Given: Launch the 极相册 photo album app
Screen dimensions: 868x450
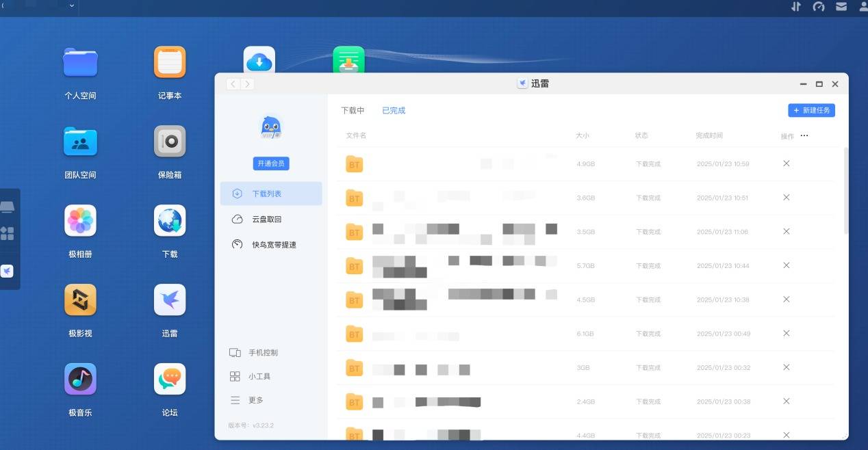Looking at the screenshot, I should (80, 221).
